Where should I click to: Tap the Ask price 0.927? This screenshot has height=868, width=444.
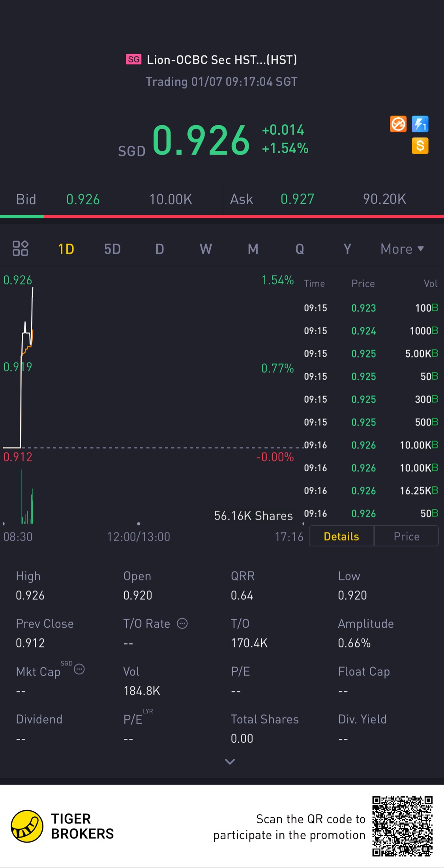(x=297, y=199)
